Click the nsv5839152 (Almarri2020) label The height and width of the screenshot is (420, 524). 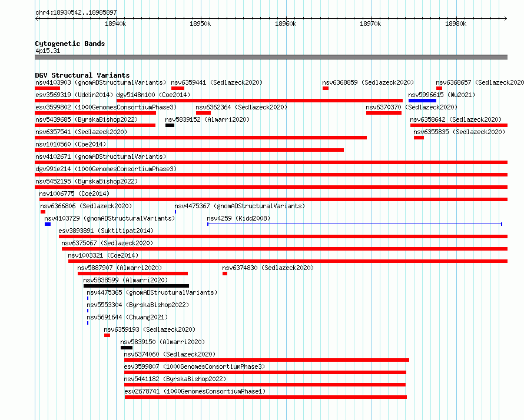(207, 119)
